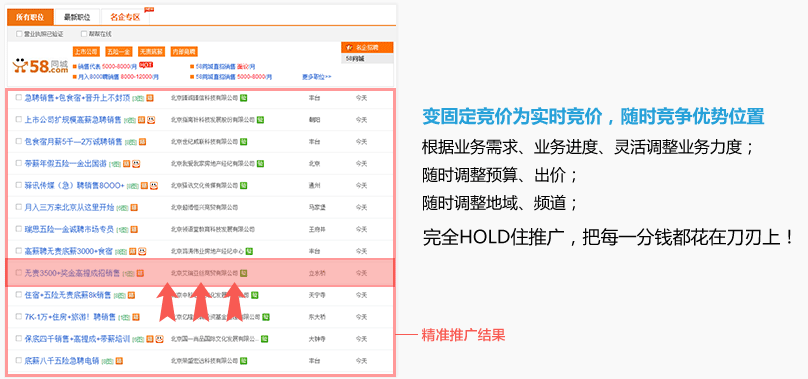
Task: Click the 更多职位>> link
Action: [x=316, y=77]
